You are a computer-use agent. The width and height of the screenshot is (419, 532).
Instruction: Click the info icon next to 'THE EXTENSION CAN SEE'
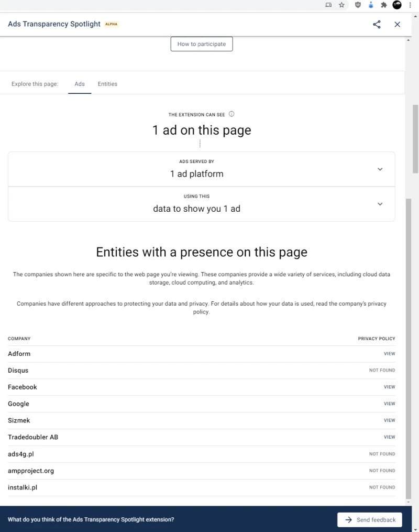tap(231, 114)
